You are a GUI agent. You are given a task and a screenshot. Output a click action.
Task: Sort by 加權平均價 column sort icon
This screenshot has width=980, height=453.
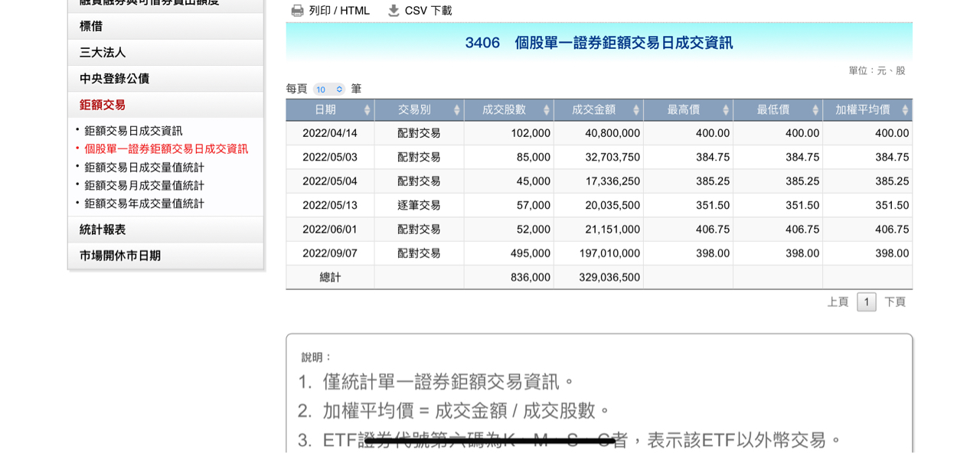(904, 110)
